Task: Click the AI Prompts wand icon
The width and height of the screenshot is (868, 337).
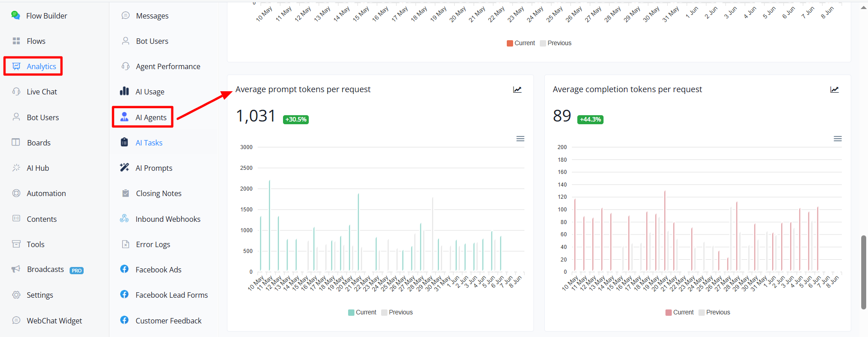Action: point(124,168)
